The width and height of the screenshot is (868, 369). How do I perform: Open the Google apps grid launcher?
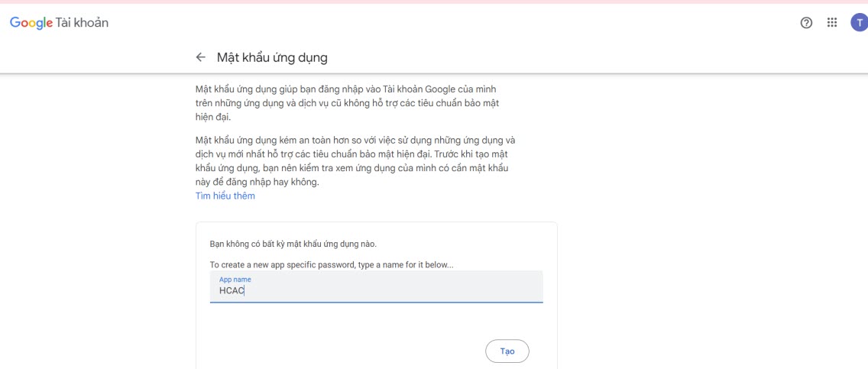[832, 23]
